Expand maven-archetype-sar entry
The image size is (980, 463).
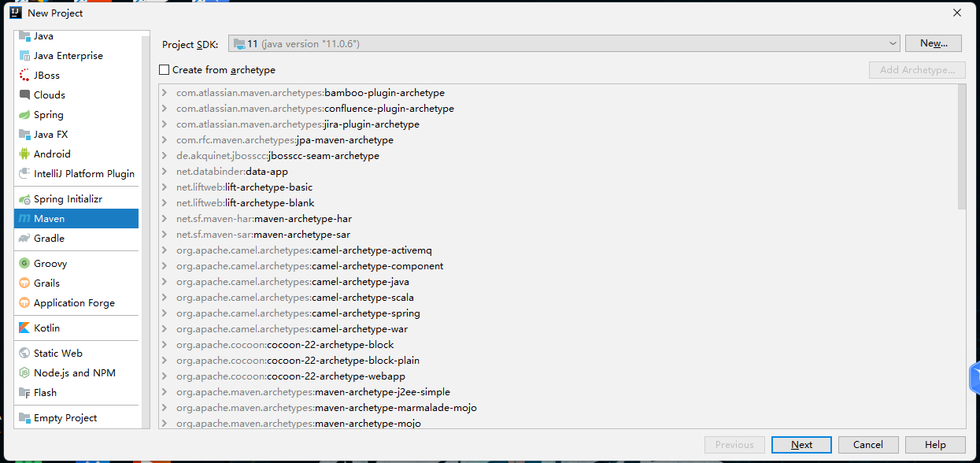[x=165, y=235]
